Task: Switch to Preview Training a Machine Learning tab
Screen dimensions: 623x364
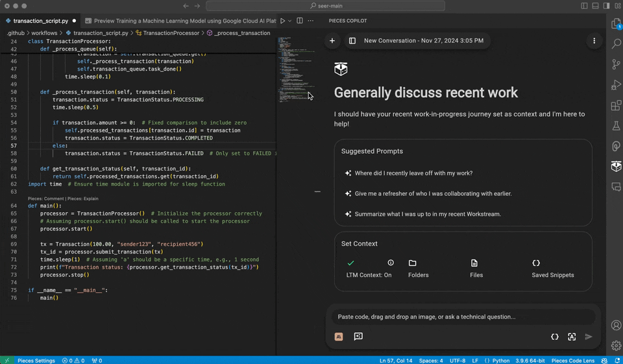Action: click(x=181, y=21)
